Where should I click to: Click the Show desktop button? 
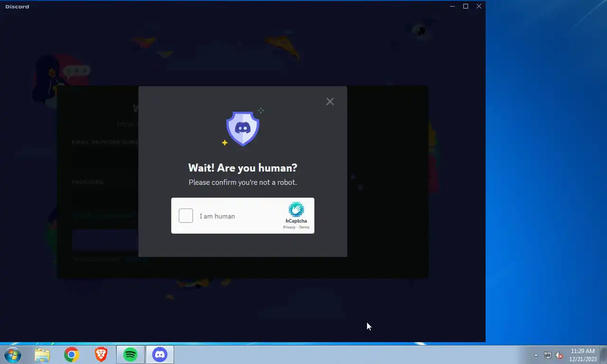[603, 355]
